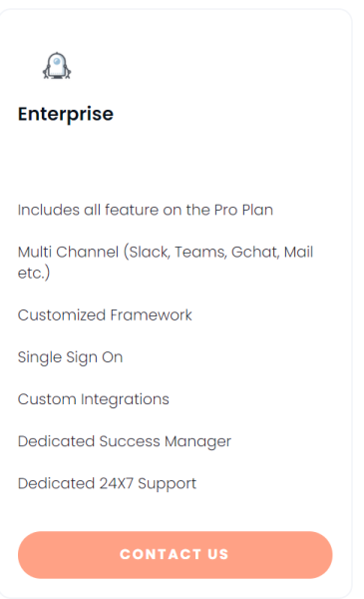Select the Custom Integrations feature line
The width and height of the screenshot is (364, 599).
[93, 399]
